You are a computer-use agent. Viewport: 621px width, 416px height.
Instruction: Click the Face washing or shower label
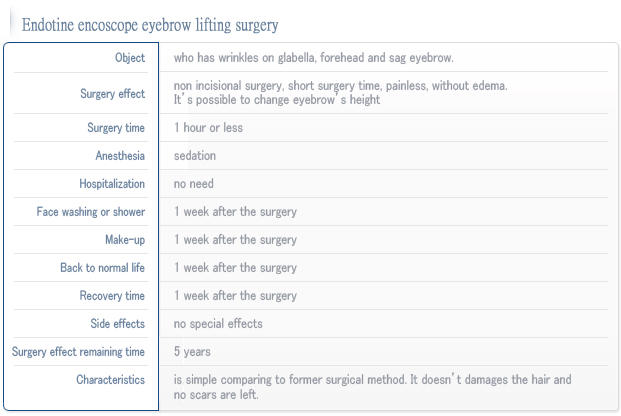(x=91, y=212)
